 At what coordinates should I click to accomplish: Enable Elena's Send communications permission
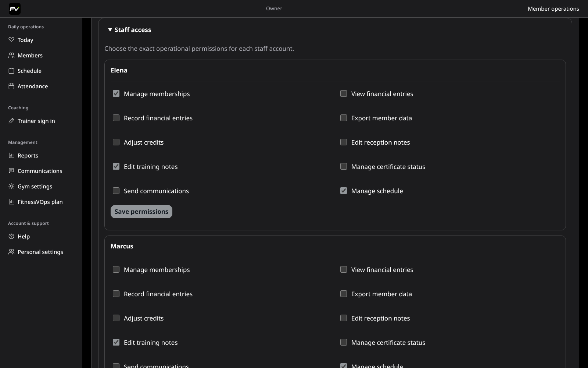point(116,191)
